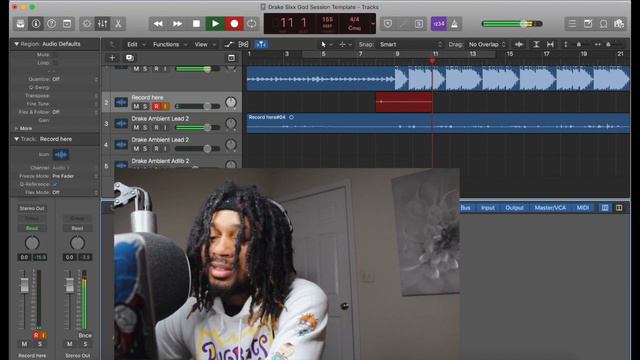Open the Note Pads button
This screenshot has width=640, height=360.
pyautogui.click(x=588, y=24)
